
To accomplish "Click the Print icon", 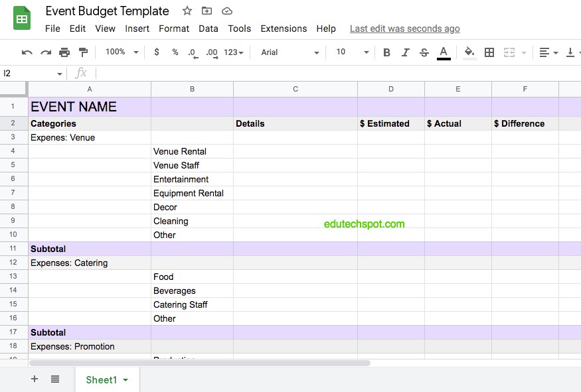I will 64,52.
